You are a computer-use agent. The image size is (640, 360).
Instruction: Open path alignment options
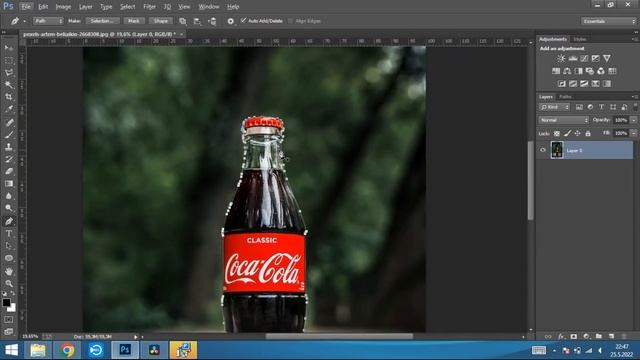pos(197,21)
